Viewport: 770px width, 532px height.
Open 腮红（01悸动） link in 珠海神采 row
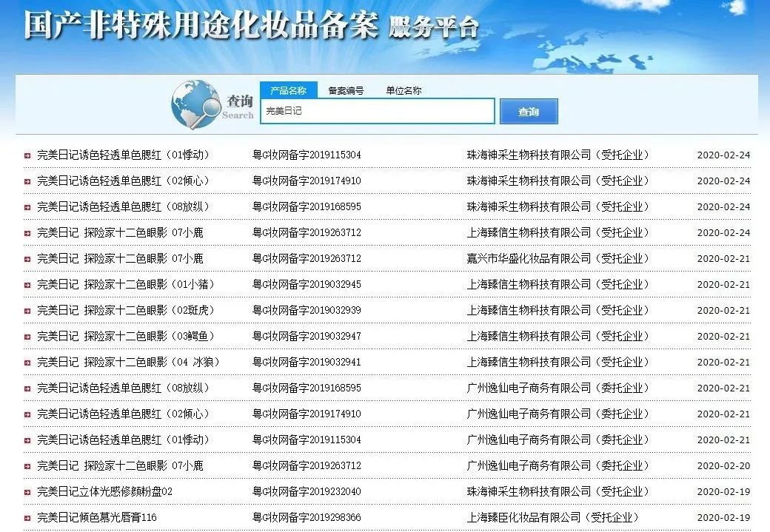coord(123,155)
